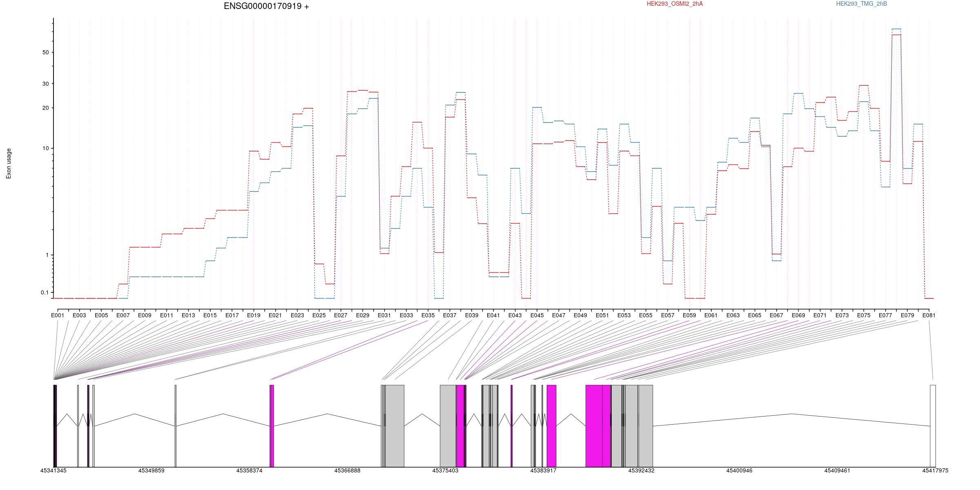Click exon label E045
The height and width of the screenshot is (490, 980).
point(537,315)
